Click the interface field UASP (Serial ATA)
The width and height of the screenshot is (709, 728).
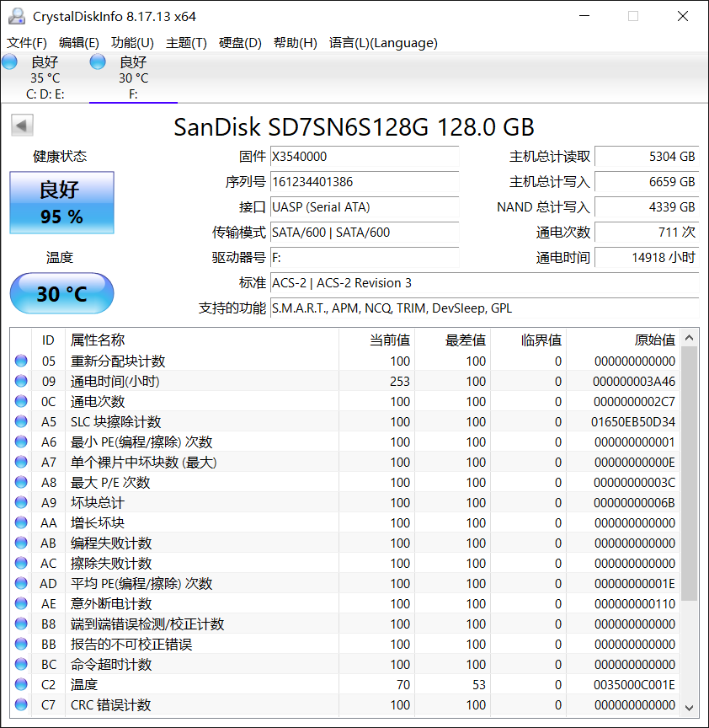click(x=365, y=207)
